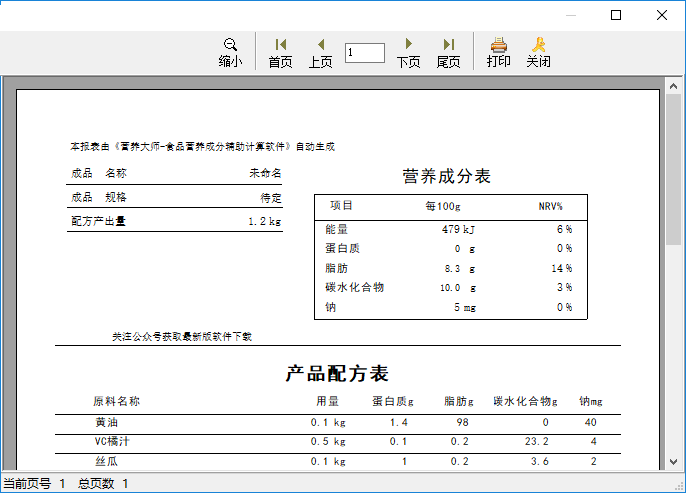Click the 总页数 status bar entry
Image resolution: width=686 pixels, height=493 pixels.
point(103,483)
